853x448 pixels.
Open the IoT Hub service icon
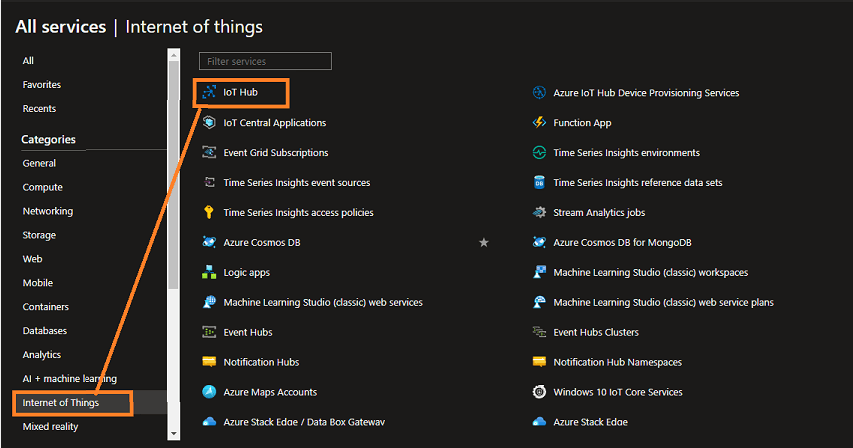point(209,92)
